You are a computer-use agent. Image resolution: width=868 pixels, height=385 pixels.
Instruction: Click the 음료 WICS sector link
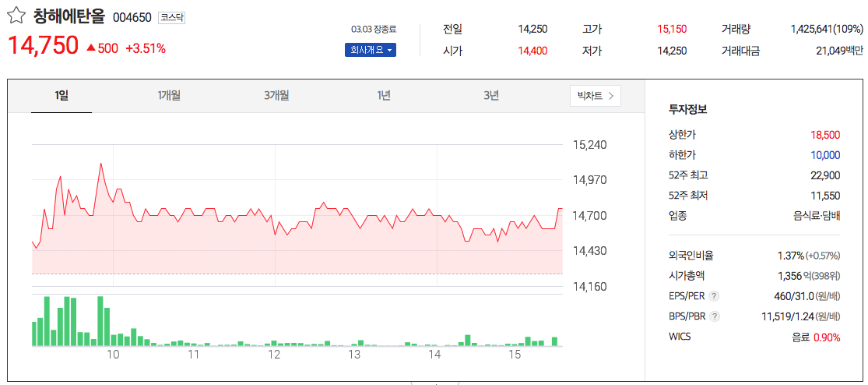point(801,337)
